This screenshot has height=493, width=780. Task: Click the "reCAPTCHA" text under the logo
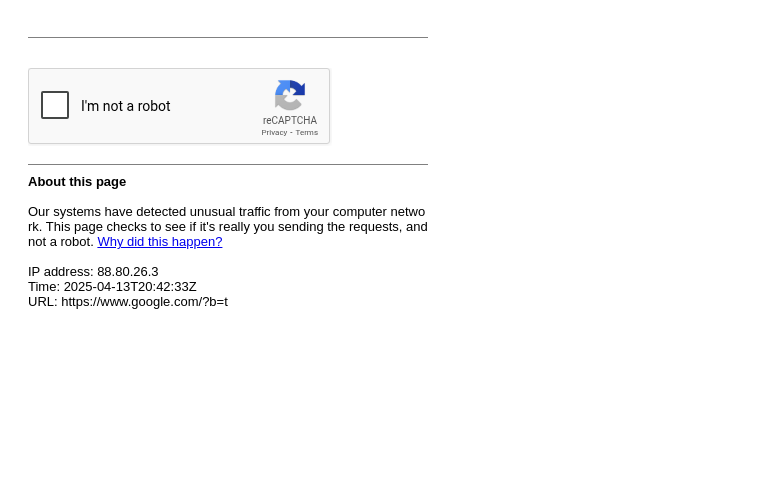pyautogui.click(x=290, y=120)
